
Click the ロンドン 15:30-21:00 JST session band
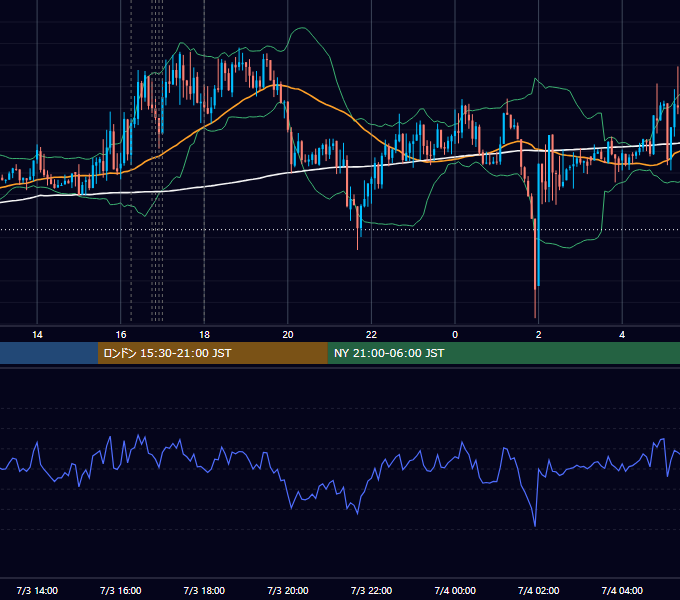tap(212, 353)
